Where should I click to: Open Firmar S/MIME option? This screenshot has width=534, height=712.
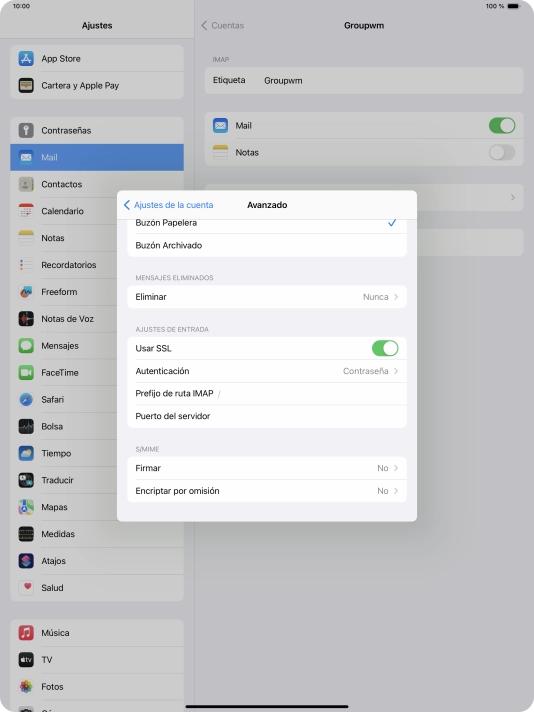click(x=267, y=468)
